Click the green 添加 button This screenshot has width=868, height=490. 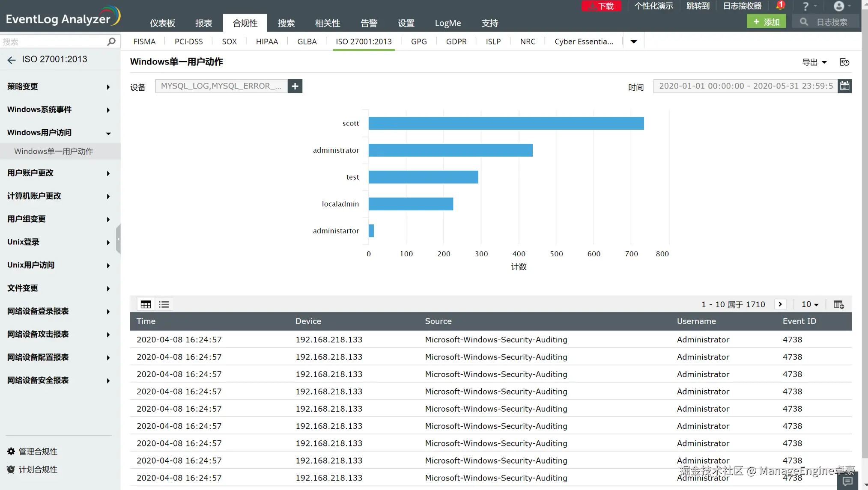766,21
